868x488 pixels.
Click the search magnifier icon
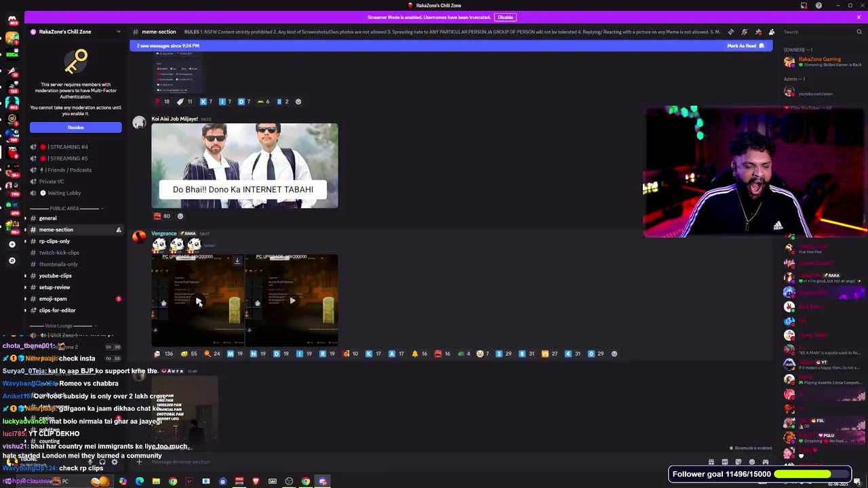(859, 32)
